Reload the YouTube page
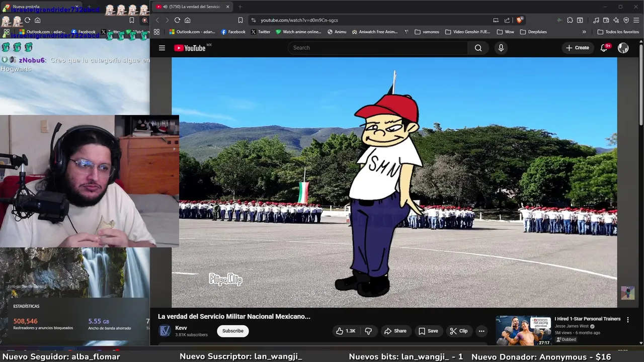644x362 pixels. tap(177, 20)
